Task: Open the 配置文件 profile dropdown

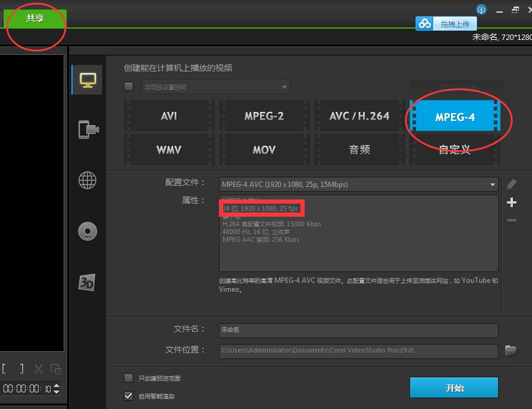Action: click(x=359, y=185)
